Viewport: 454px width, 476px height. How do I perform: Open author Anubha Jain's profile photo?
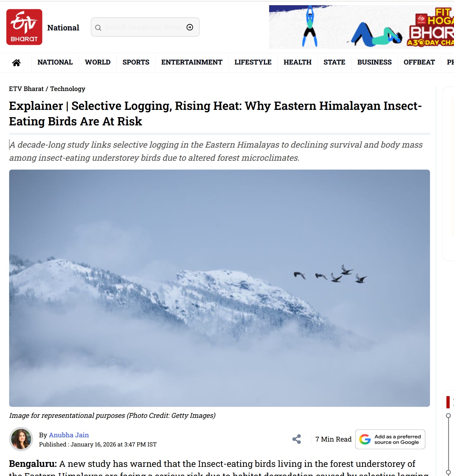click(x=21, y=439)
